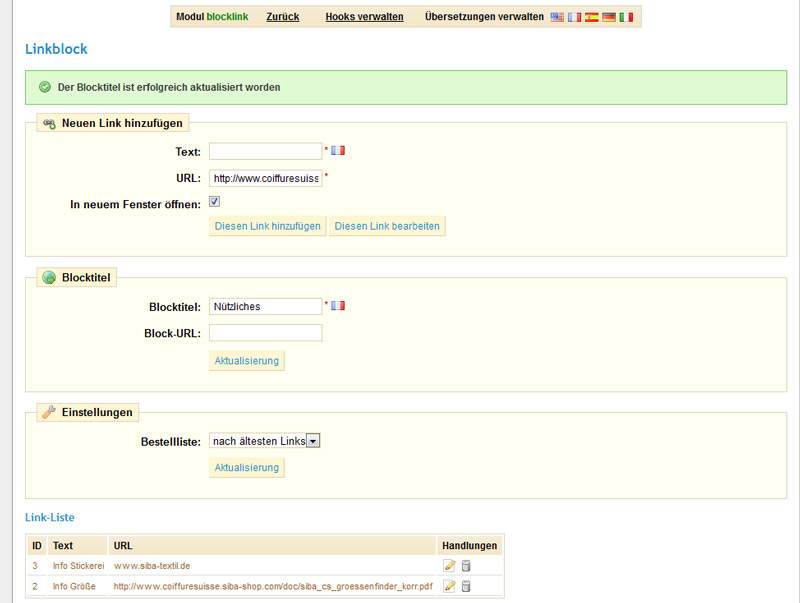Click the coiffuresuisse groessenfinder PDF URL
This screenshot has height=603, width=800.
tap(273, 586)
